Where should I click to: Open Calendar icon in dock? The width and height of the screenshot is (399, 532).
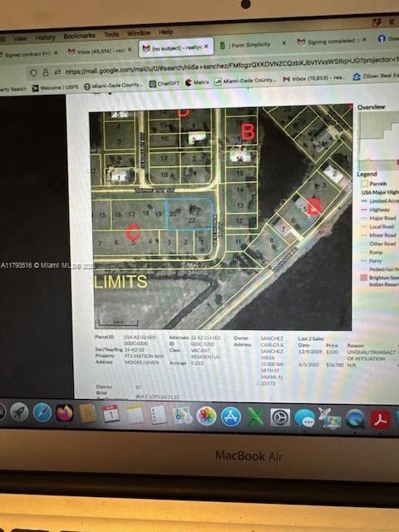point(111,414)
